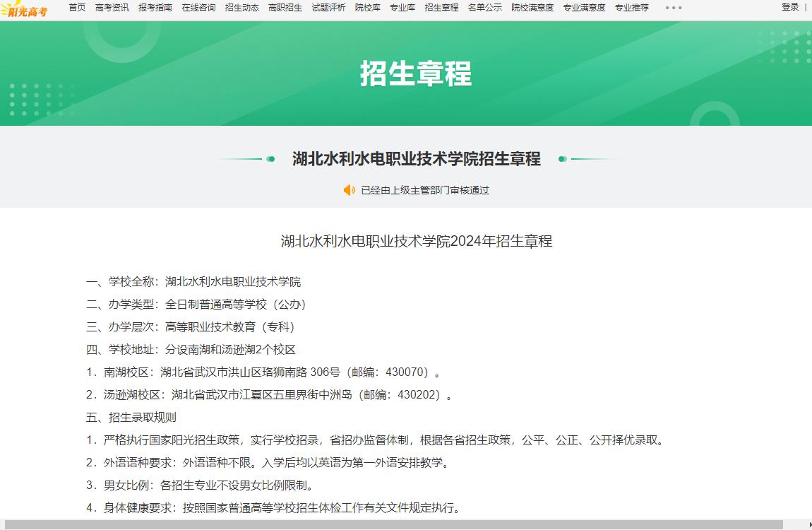Viewport: 812px width, 530px height.
Task: Click the 湖北水利水电职业技术学院招生章程 heading
Action: pos(416,159)
